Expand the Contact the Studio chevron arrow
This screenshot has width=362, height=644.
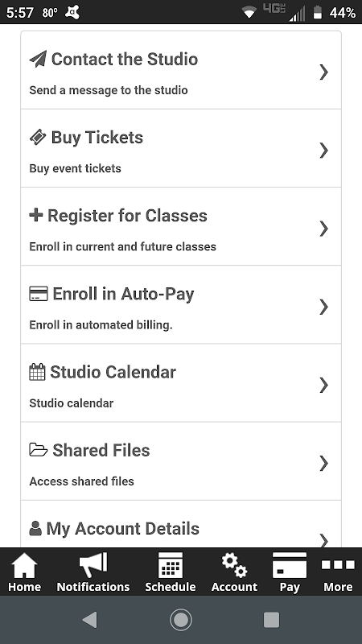point(324,72)
